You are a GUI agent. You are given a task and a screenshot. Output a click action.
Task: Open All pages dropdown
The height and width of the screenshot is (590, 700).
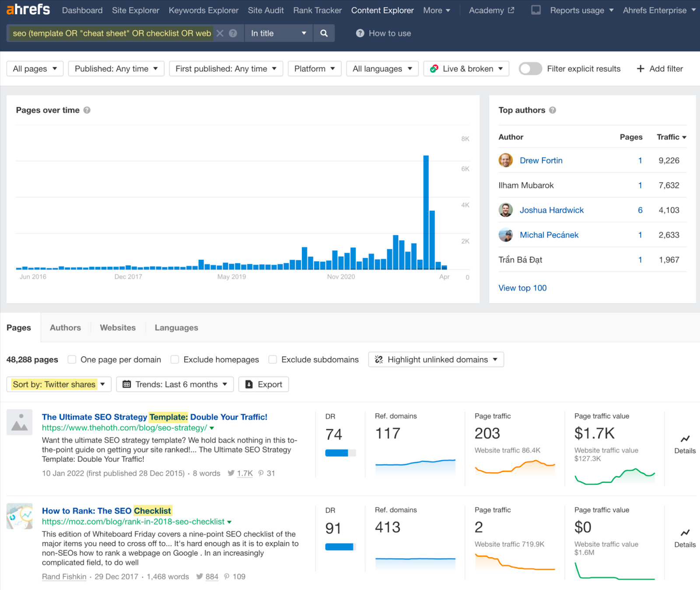[x=35, y=69]
